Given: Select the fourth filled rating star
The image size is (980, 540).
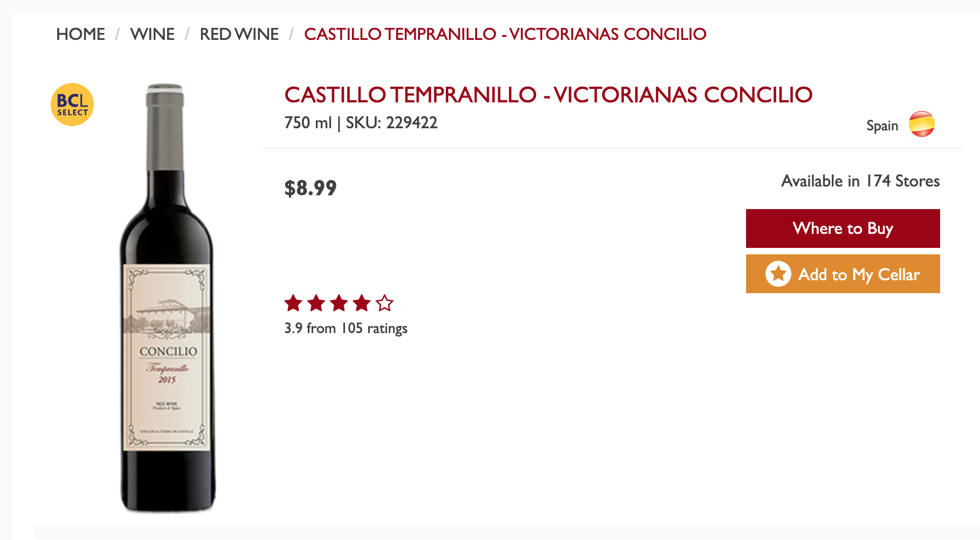Looking at the screenshot, I should (x=360, y=303).
